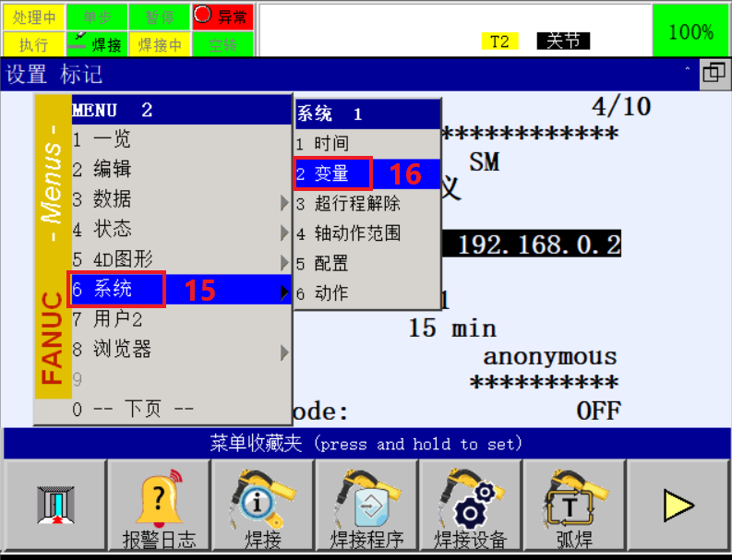Select menu item 1 一览

point(181,139)
